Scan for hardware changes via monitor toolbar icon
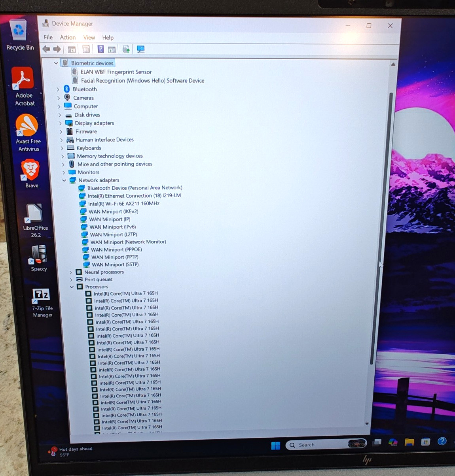The height and width of the screenshot is (476, 455). (x=140, y=49)
